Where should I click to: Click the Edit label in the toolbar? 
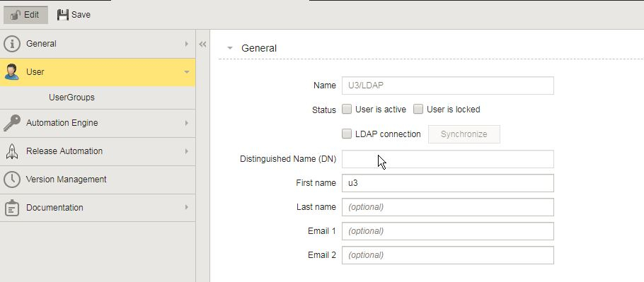31,15
